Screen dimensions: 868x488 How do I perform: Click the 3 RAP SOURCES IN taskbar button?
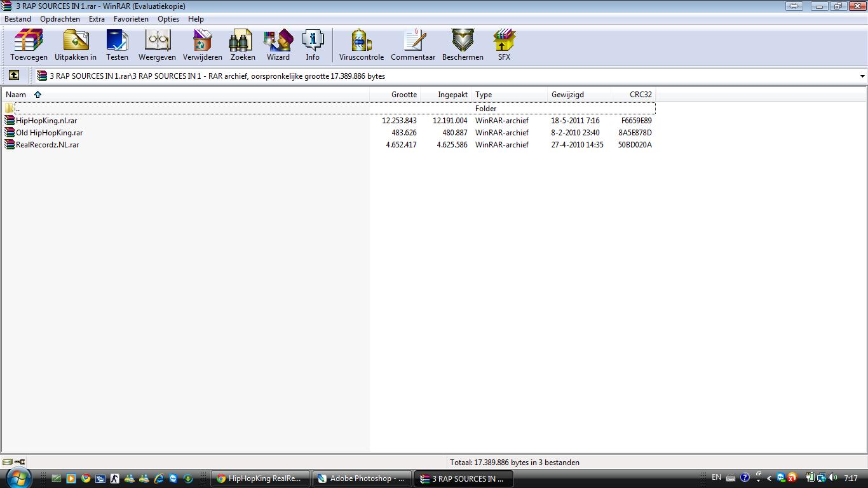point(463,478)
